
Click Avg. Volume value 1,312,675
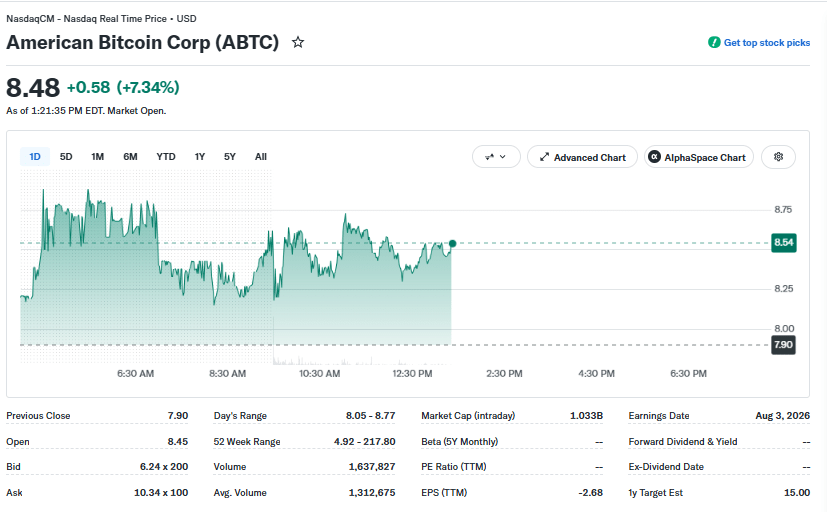372,492
